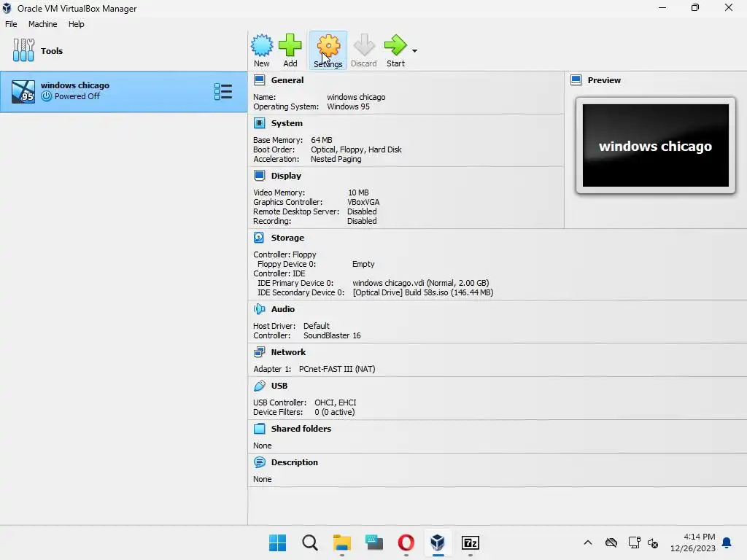Open the Network section heading
Screen dimensions: 747x560
[289, 352]
